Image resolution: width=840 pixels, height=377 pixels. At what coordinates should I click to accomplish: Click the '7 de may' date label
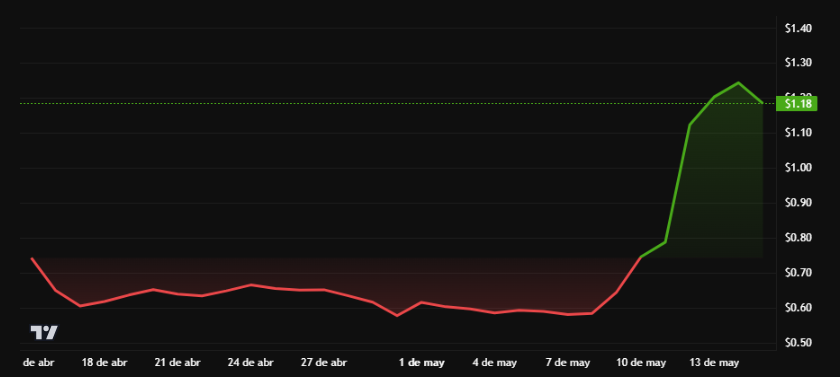click(x=568, y=363)
